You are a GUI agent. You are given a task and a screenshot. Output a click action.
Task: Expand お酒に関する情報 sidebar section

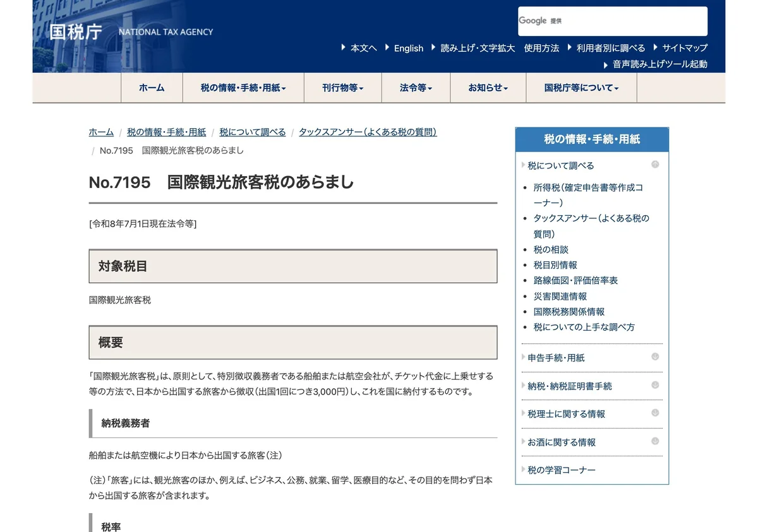pos(562,442)
